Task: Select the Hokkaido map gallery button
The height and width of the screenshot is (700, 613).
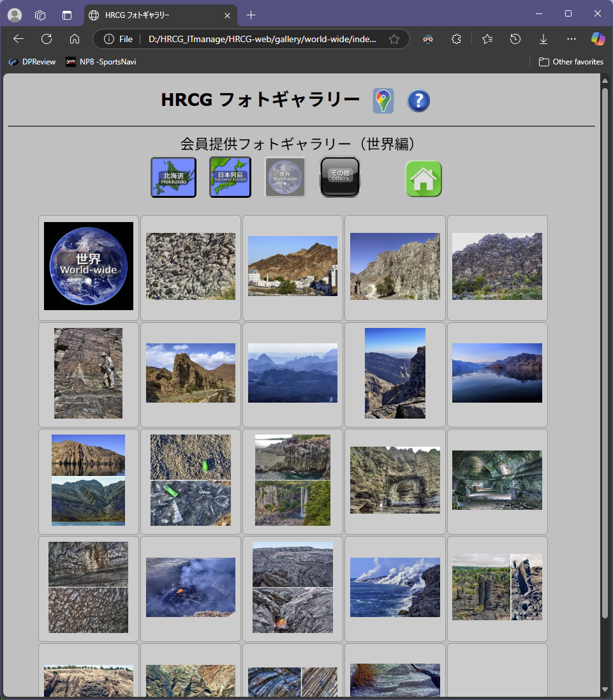Action: coord(174,177)
